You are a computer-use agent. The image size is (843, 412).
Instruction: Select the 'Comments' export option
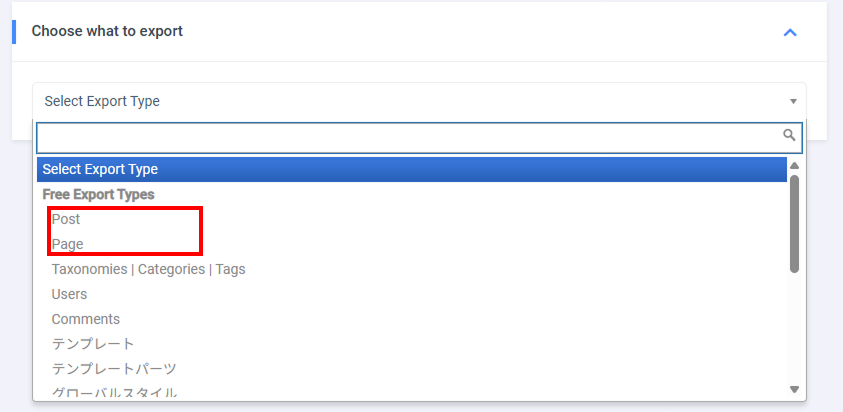(86, 319)
